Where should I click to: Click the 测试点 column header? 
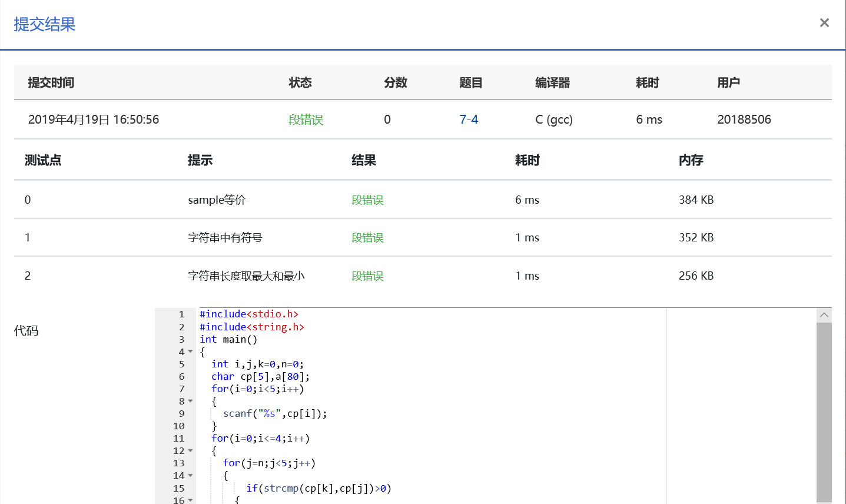(43, 160)
